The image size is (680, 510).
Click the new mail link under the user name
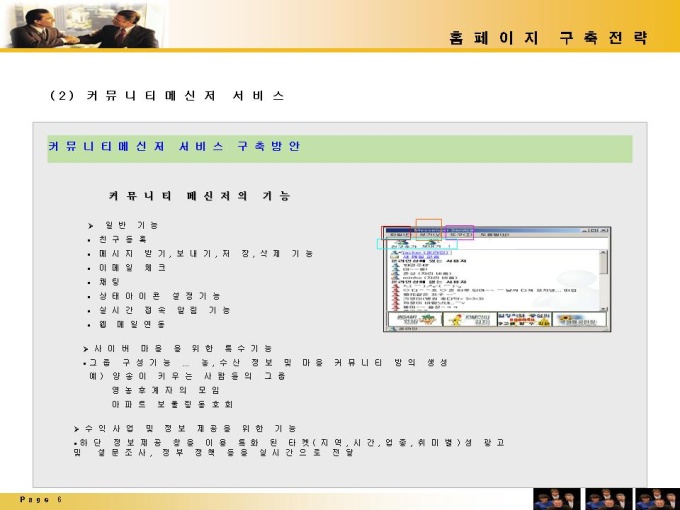pyautogui.click(x=421, y=257)
